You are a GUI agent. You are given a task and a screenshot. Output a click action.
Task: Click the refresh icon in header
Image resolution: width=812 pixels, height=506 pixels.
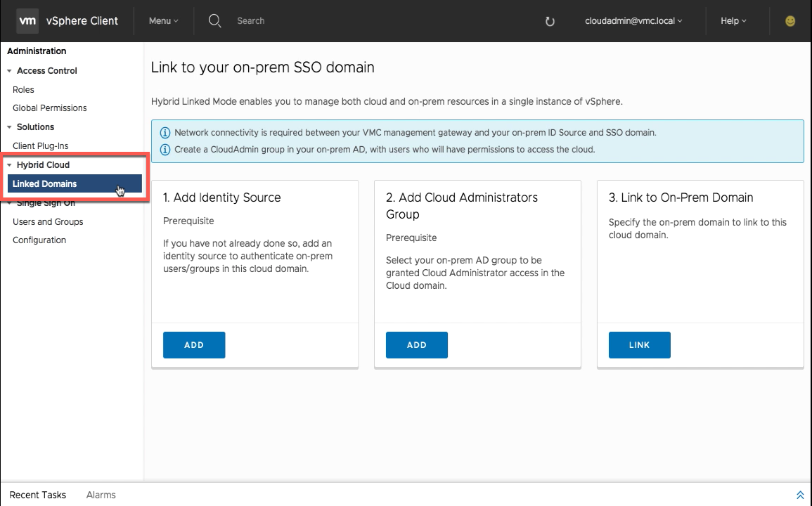[550, 22]
